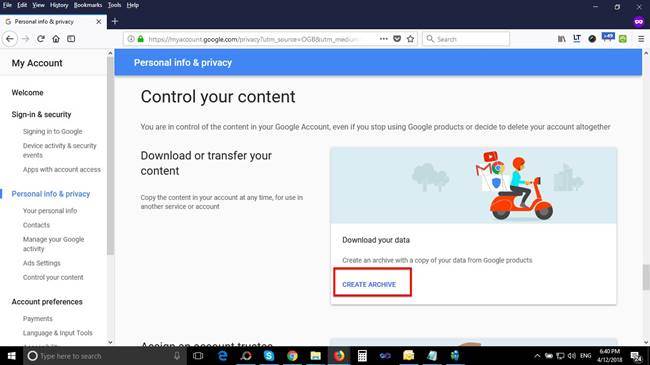
Task: Click the private browsing mask icon
Action: 639,22
